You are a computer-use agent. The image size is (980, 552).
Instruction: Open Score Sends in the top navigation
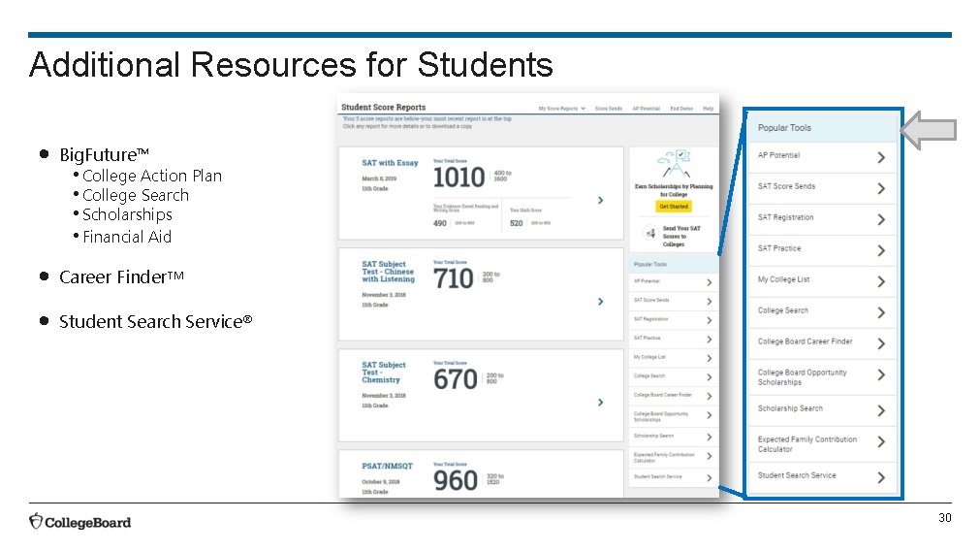coord(608,109)
